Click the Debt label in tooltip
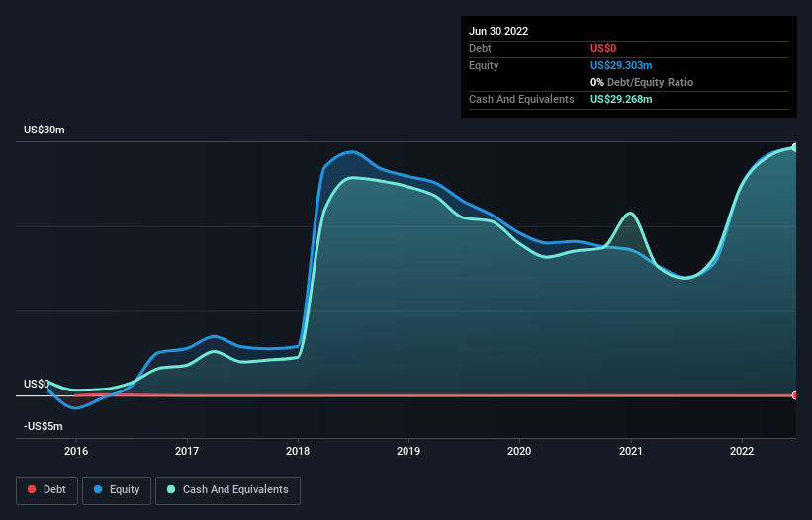 point(480,48)
